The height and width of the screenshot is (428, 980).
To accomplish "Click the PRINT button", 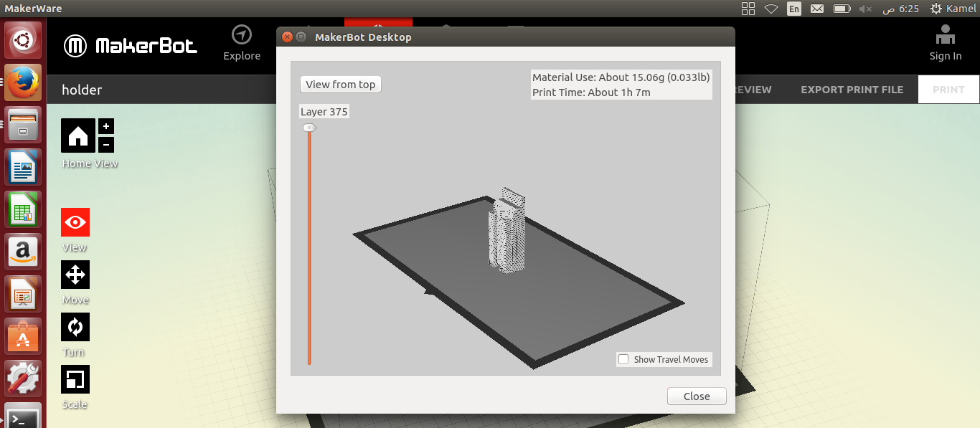I will click(x=948, y=90).
